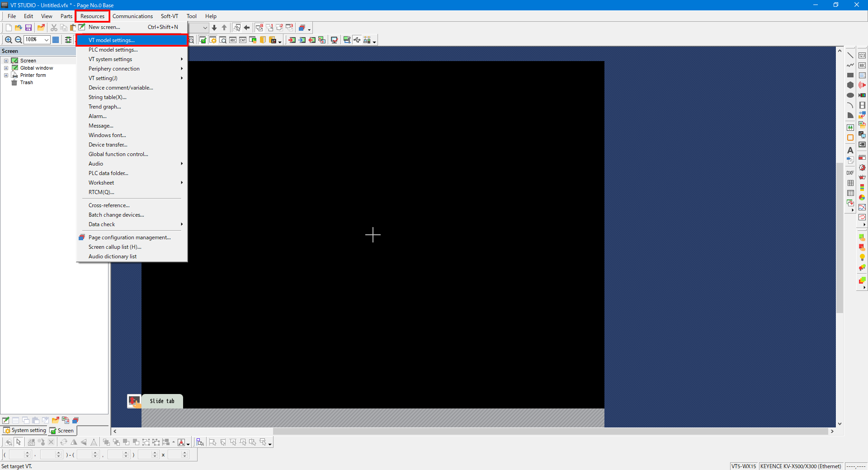Click the numeric display '123' part icon

(862, 55)
